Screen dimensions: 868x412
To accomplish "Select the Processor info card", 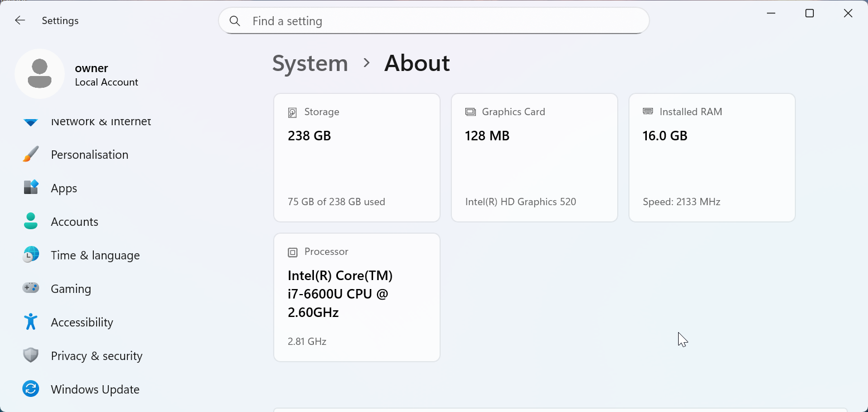I will (x=357, y=297).
